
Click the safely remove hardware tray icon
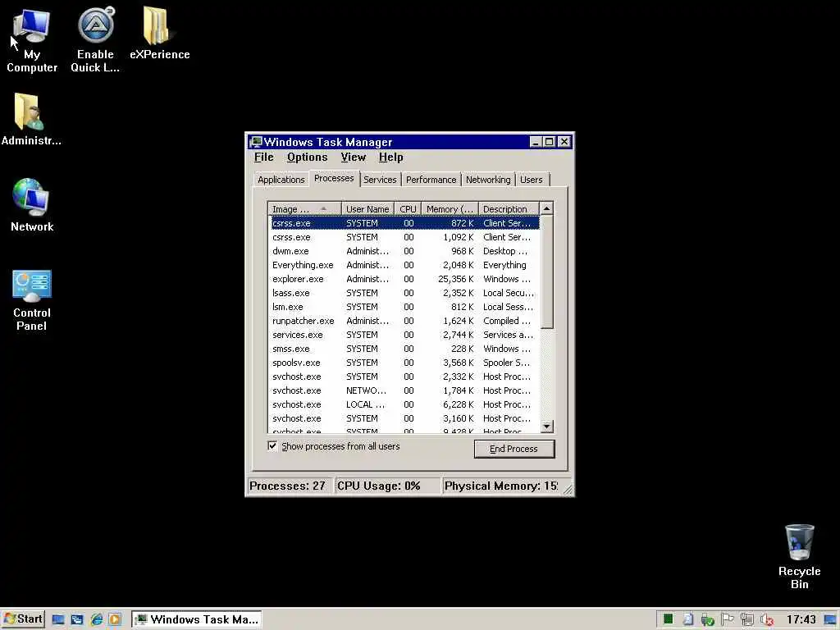click(x=707, y=620)
